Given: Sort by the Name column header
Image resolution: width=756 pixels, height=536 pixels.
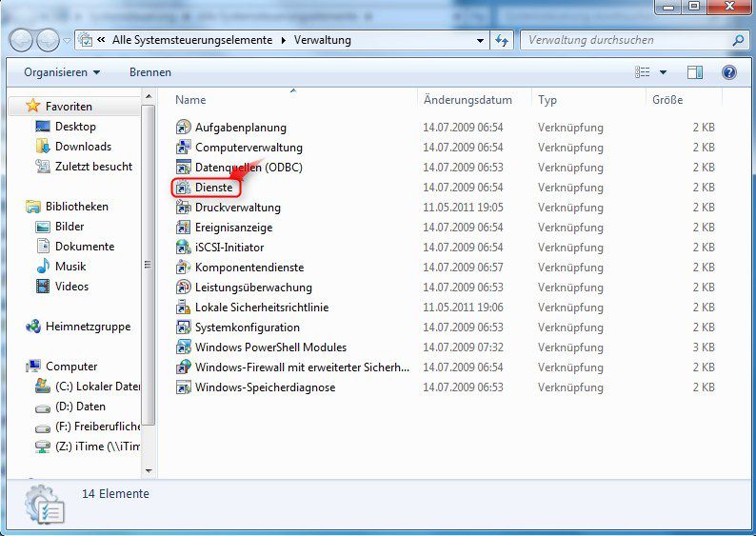Looking at the screenshot, I should [190, 100].
